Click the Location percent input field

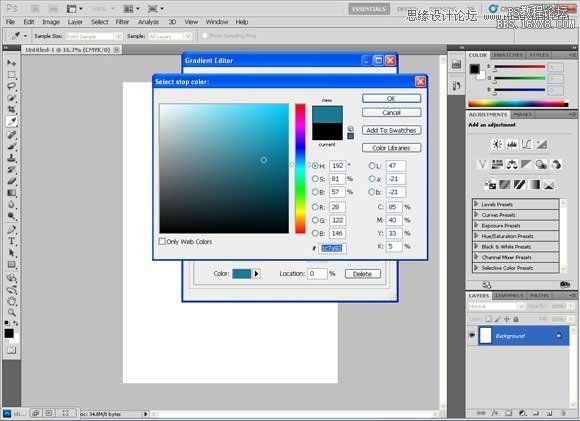coord(317,274)
